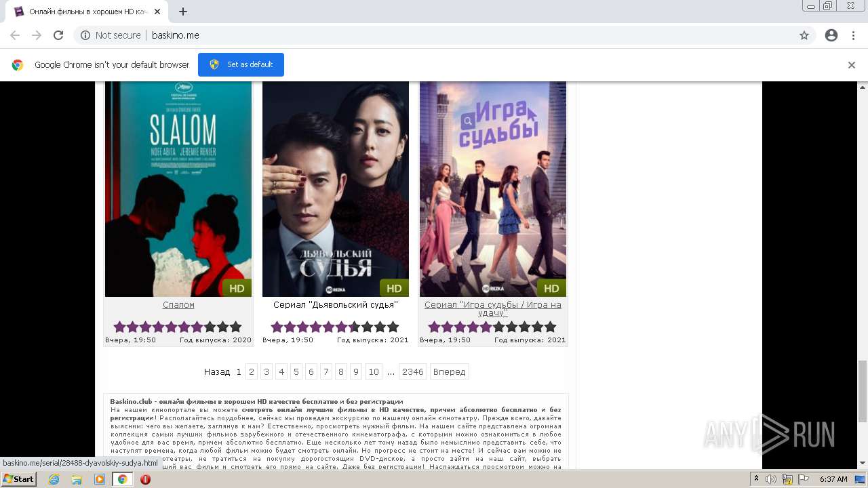Open Chrome three-dot menu

click(x=853, y=35)
